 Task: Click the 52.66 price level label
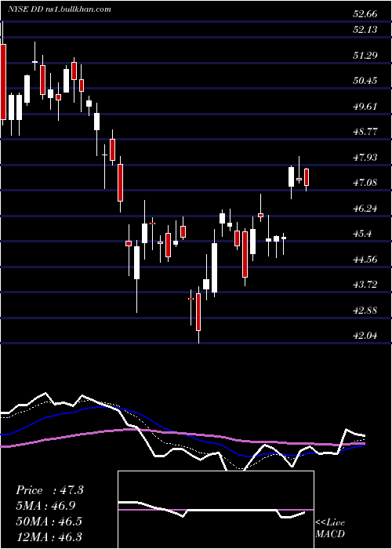[x=365, y=14]
